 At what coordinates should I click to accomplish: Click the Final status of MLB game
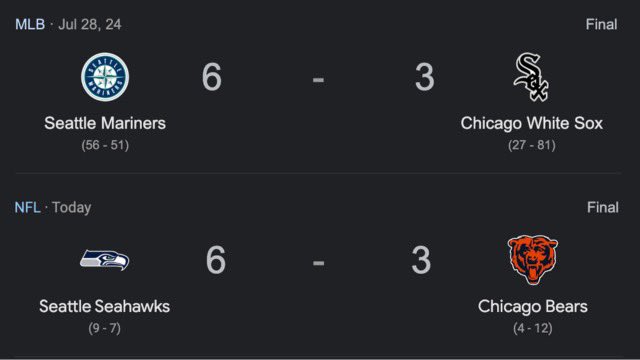pos(602,24)
